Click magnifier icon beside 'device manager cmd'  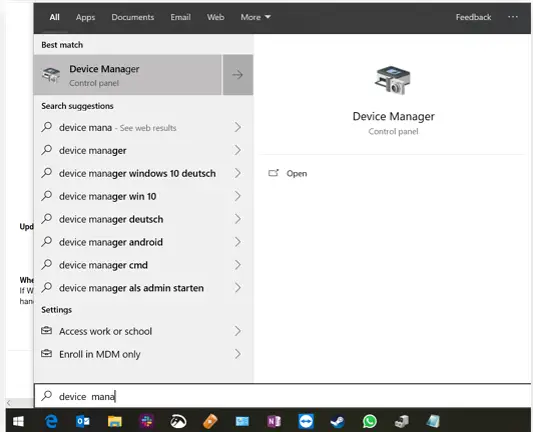(47, 264)
